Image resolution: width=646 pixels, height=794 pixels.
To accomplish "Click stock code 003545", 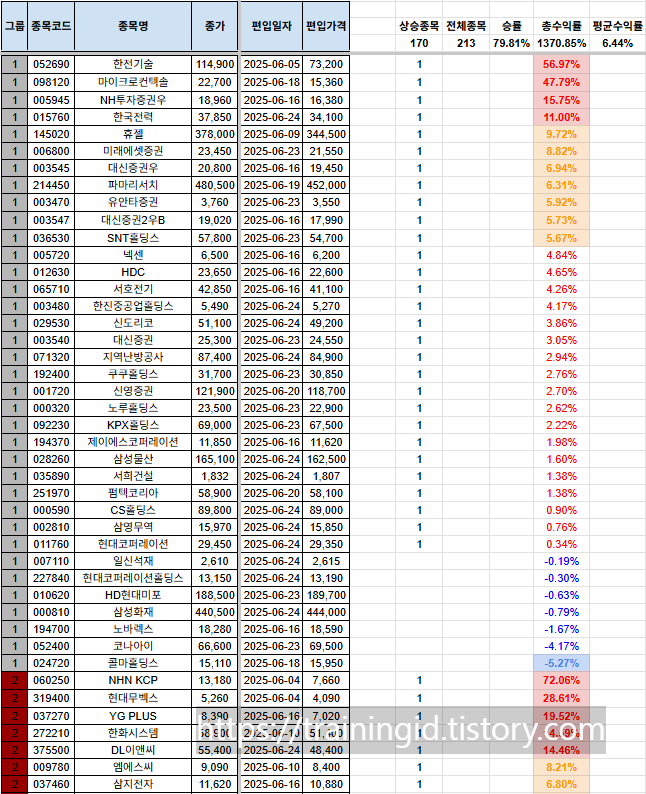I will click(x=51, y=168).
